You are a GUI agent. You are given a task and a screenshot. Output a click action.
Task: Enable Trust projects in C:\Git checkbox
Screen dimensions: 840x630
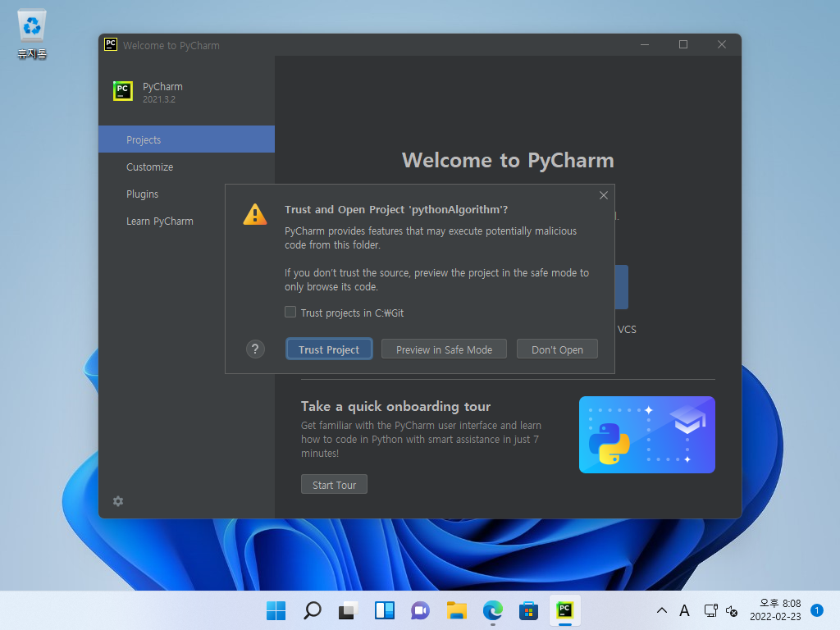point(290,313)
